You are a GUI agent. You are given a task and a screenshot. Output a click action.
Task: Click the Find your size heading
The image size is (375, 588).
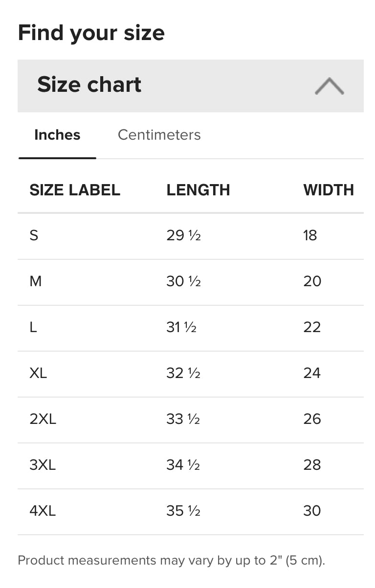pyautogui.click(x=91, y=33)
